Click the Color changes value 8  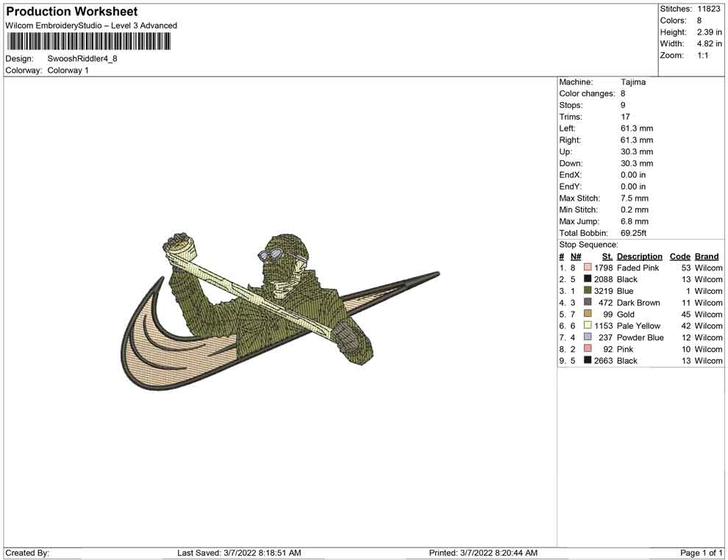click(623, 94)
